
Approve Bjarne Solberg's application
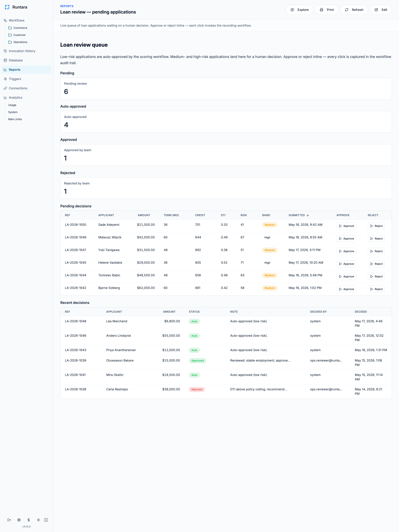[346, 289]
